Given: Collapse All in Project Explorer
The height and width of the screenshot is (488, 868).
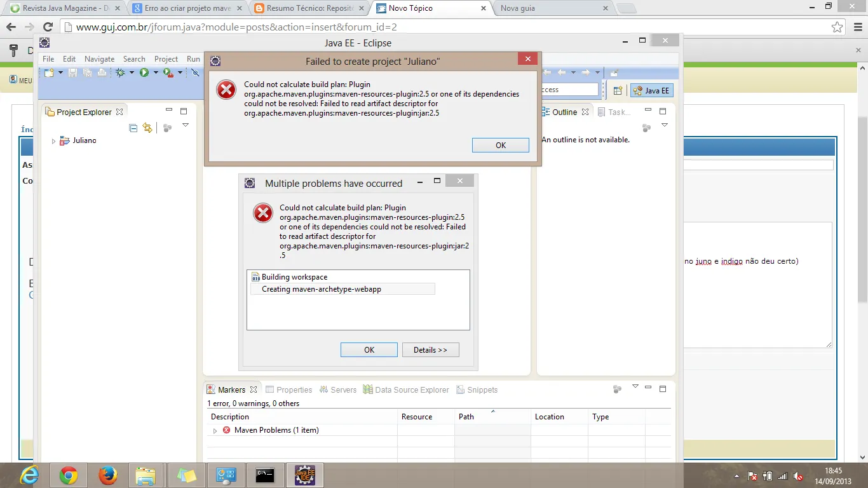Looking at the screenshot, I should tap(133, 128).
